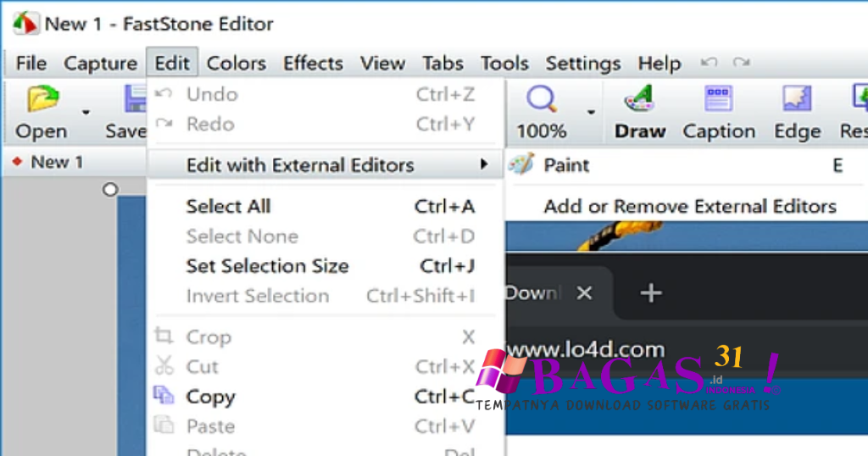Open the Tabs menu
Image resolution: width=868 pixels, height=456 pixels.
tap(442, 63)
